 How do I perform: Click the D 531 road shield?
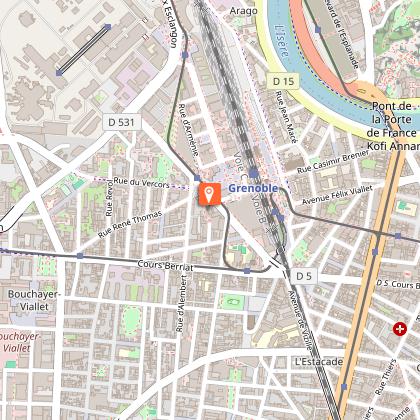tap(122, 122)
